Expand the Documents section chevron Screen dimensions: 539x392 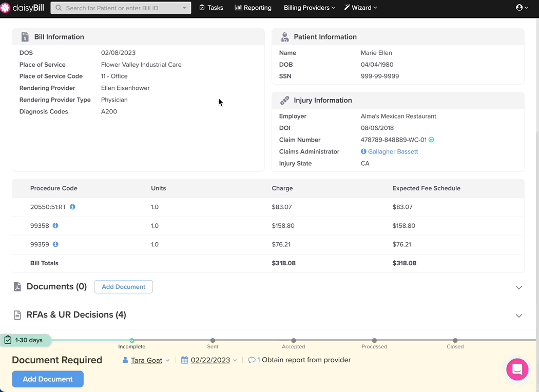click(x=518, y=287)
